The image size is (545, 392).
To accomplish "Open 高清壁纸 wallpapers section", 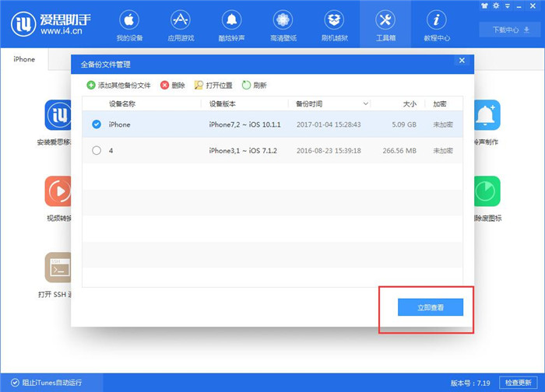I will 283,26.
